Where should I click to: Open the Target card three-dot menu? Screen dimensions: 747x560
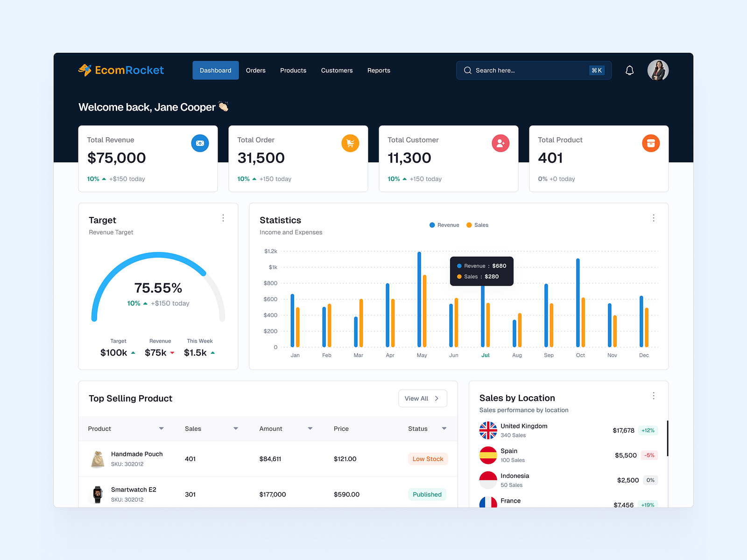click(223, 218)
